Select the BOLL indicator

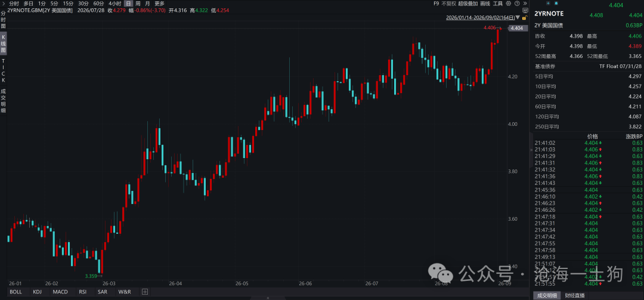tap(16, 292)
